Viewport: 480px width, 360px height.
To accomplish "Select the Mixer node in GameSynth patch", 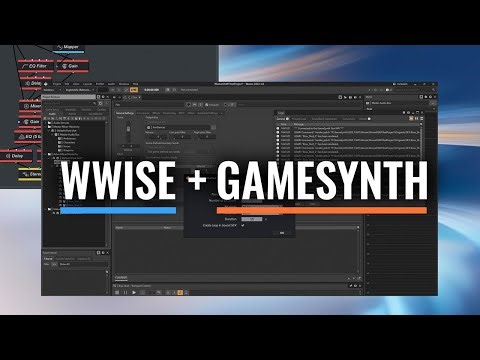I will point(31,106).
